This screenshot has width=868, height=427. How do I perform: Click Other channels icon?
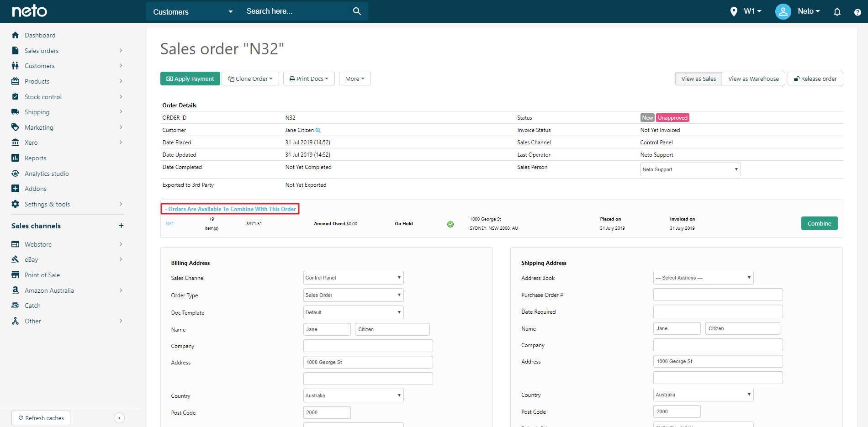(16, 321)
